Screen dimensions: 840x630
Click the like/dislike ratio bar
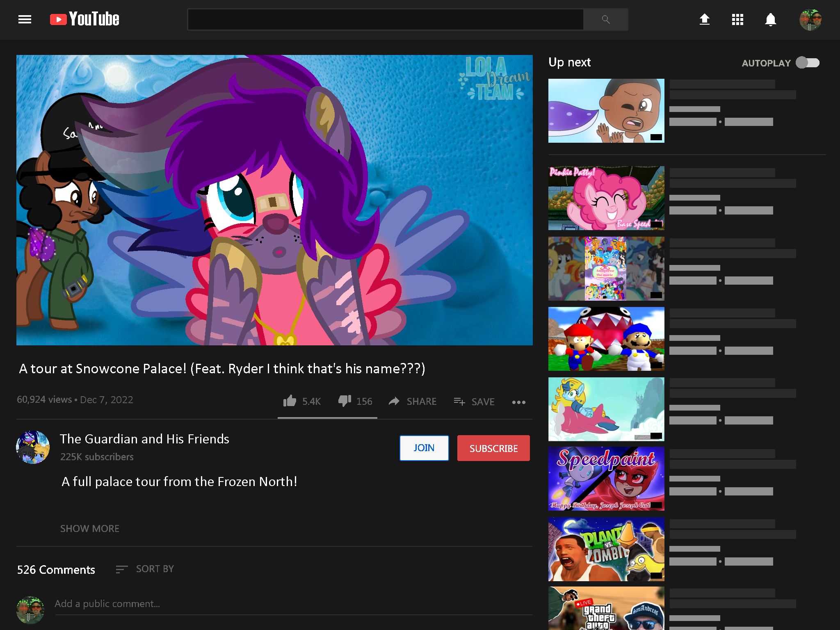327,418
